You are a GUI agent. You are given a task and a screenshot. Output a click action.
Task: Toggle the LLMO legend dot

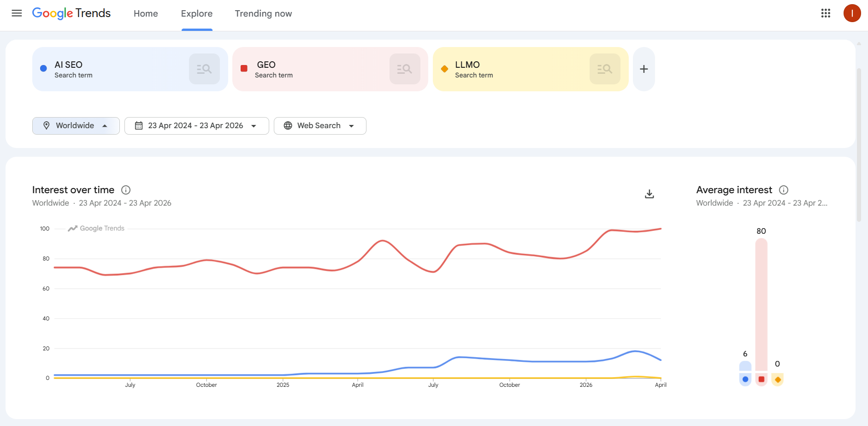pyautogui.click(x=778, y=379)
